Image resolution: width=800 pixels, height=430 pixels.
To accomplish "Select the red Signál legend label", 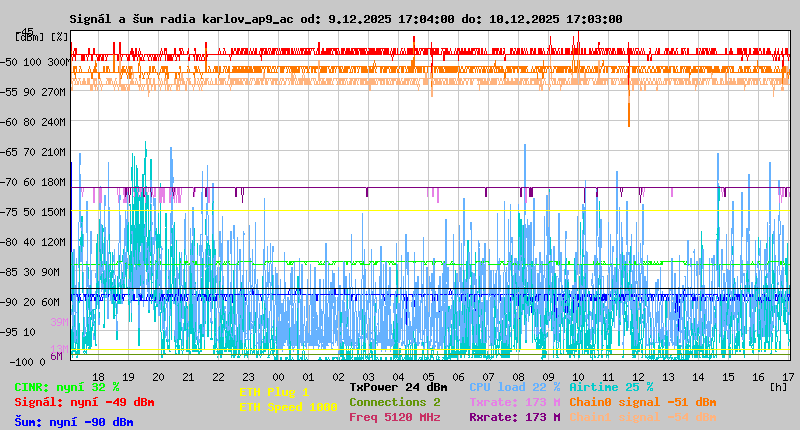I will [x=84, y=402].
